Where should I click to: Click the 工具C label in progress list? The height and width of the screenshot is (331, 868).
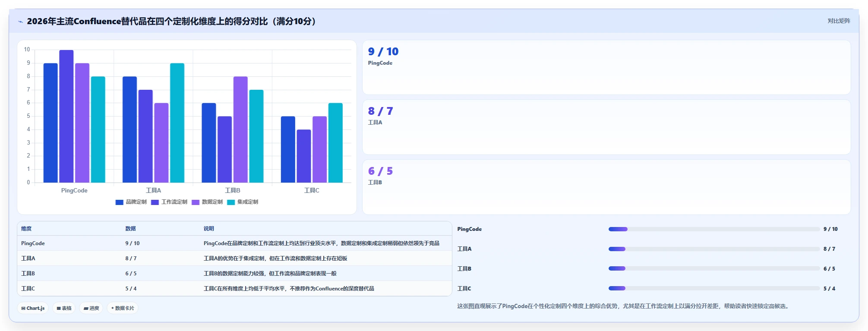464,289
